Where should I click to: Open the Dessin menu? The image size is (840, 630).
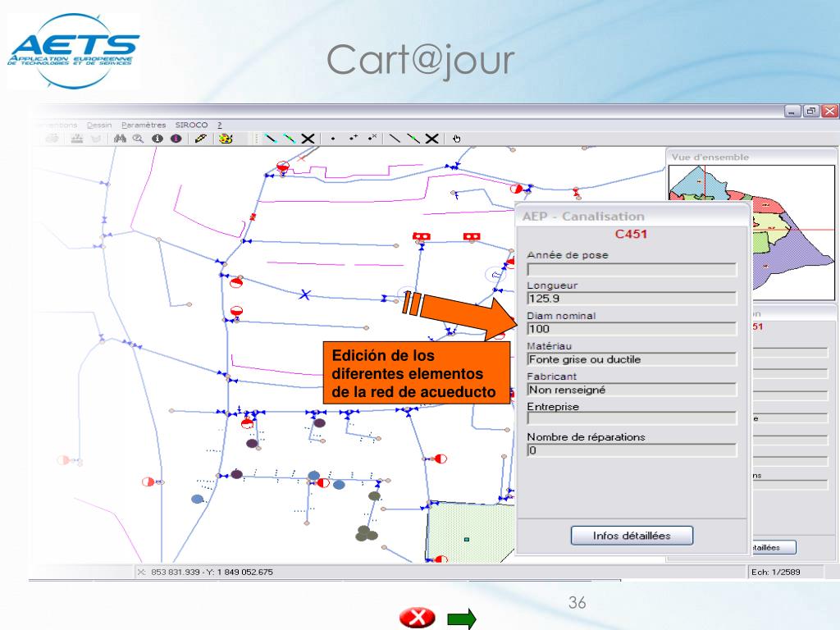click(x=99, y=125)
